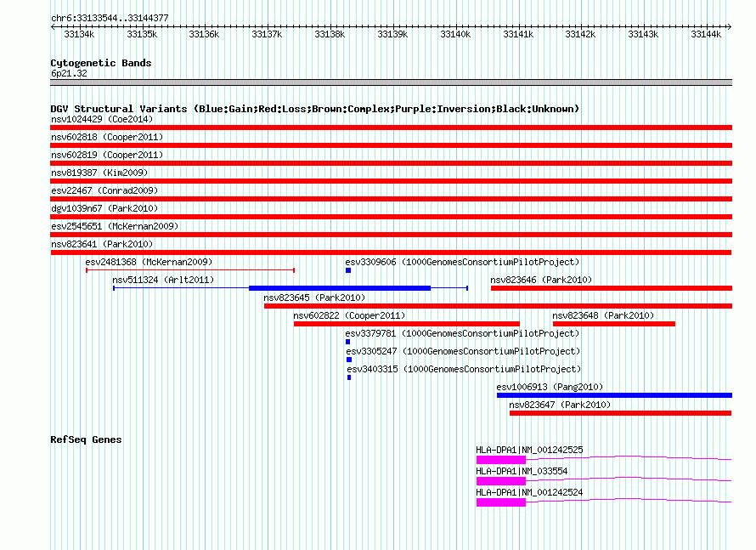This screenshot has width=756, height=550.
Task: Click the Cytogenetic Bands track title
Action: (x=101, y=63)
